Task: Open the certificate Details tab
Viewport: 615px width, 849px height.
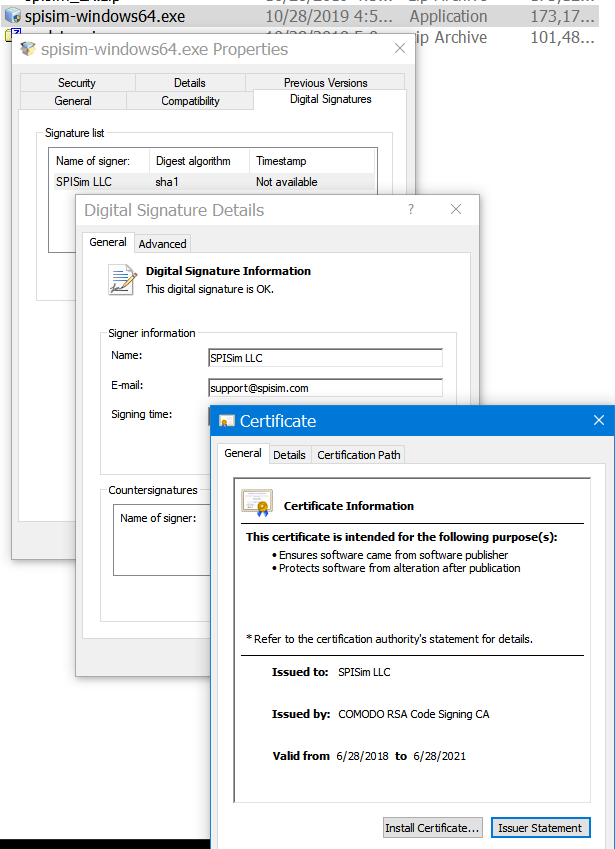Action: pyautogui.click(x=289, y=455)
